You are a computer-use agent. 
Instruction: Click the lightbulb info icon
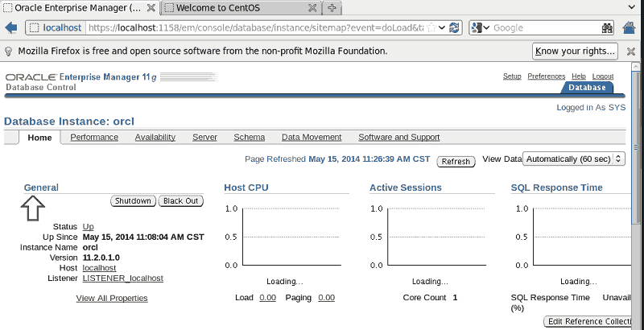click(x=8, y=52)
